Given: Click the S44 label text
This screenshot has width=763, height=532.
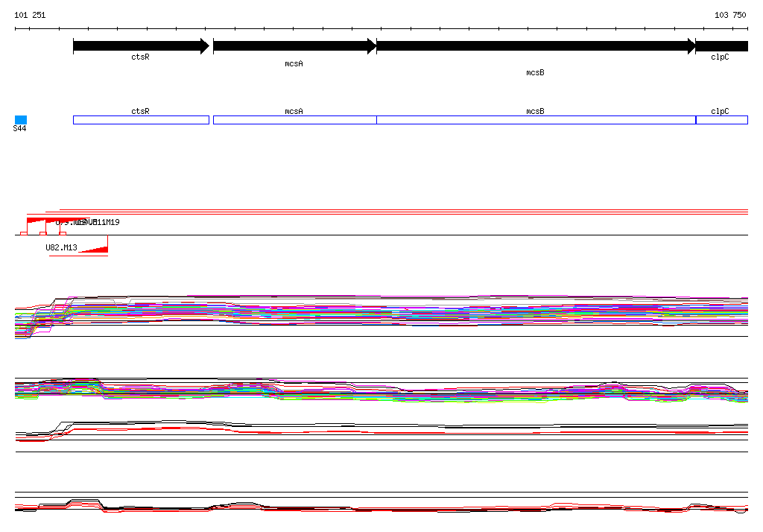Looking at the screenshot, I should 19,128.
